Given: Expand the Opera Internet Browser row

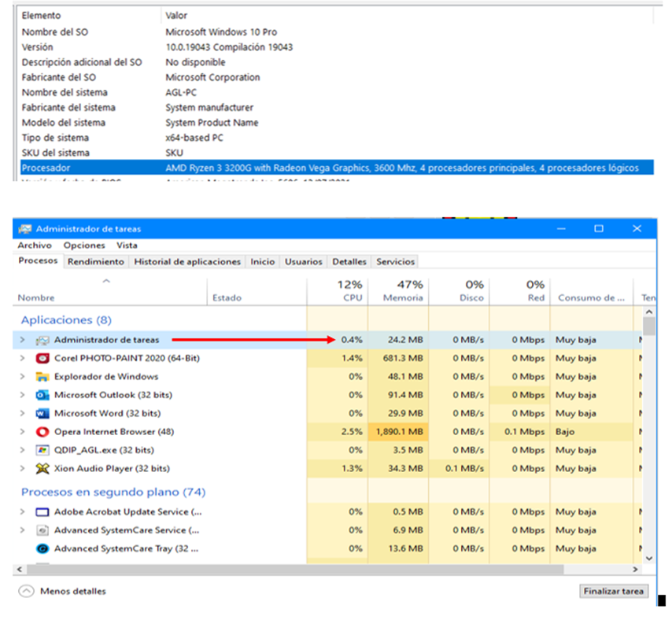Looking at the screenshot, I should [22, 432].
